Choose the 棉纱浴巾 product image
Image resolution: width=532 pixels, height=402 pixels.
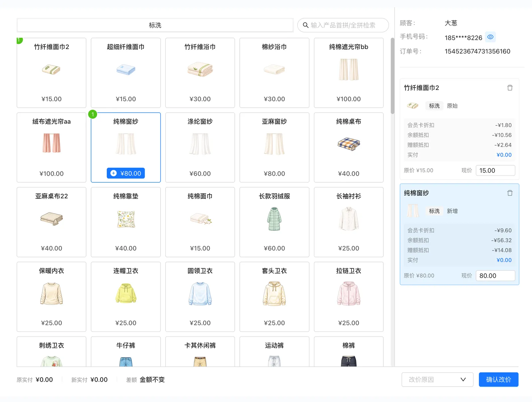pyautogui.click(x=274, y=70)
